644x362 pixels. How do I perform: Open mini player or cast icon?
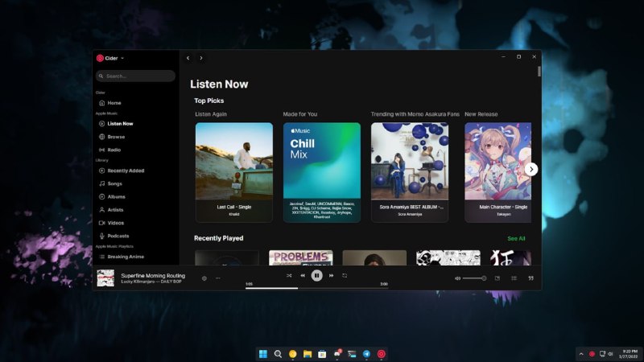point(497,278)
